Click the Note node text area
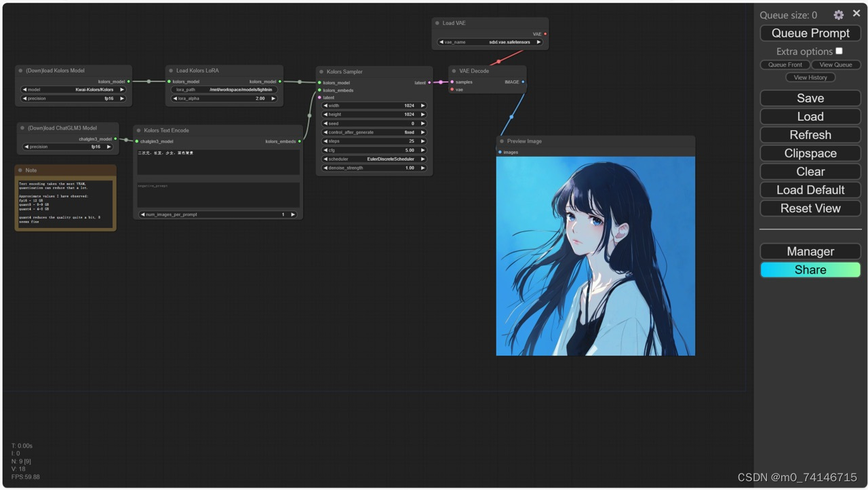The width and height of the screenshot is (868, 490). tap(65, 204)
